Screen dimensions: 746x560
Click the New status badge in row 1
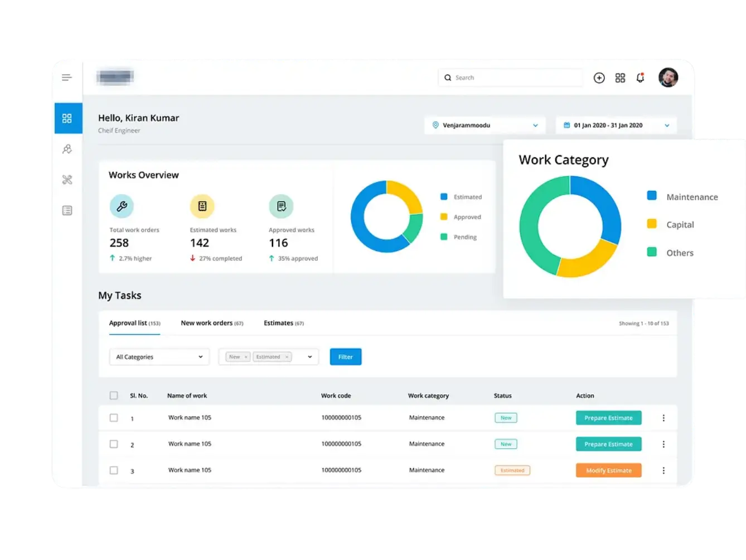coord(506,418)
